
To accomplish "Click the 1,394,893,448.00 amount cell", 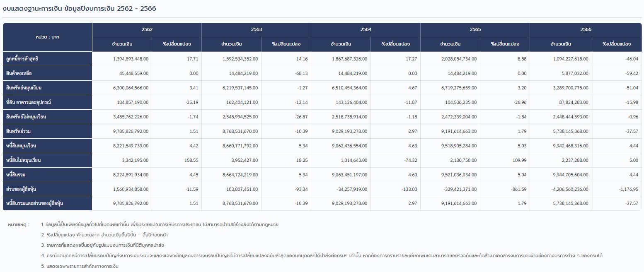I will pos(131,59).
